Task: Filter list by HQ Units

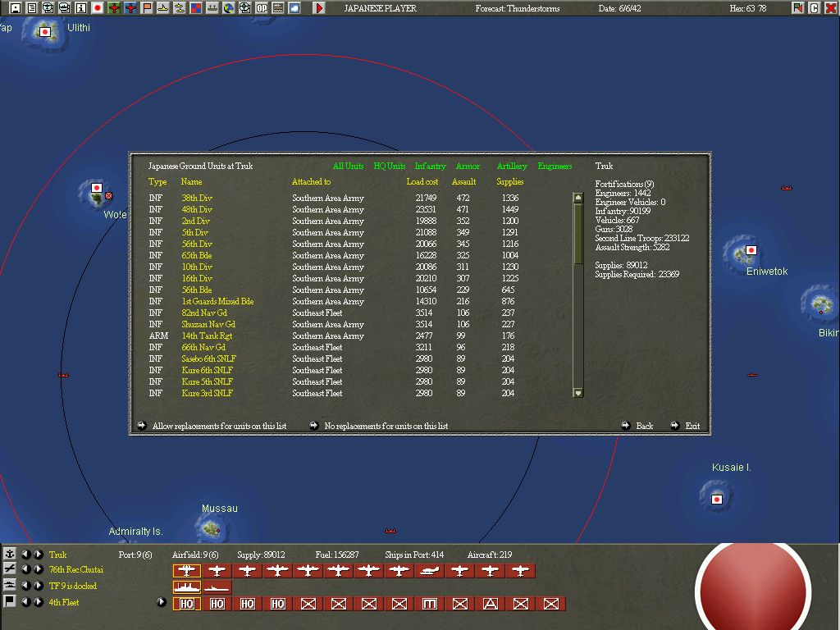Action: click(390, 166)
